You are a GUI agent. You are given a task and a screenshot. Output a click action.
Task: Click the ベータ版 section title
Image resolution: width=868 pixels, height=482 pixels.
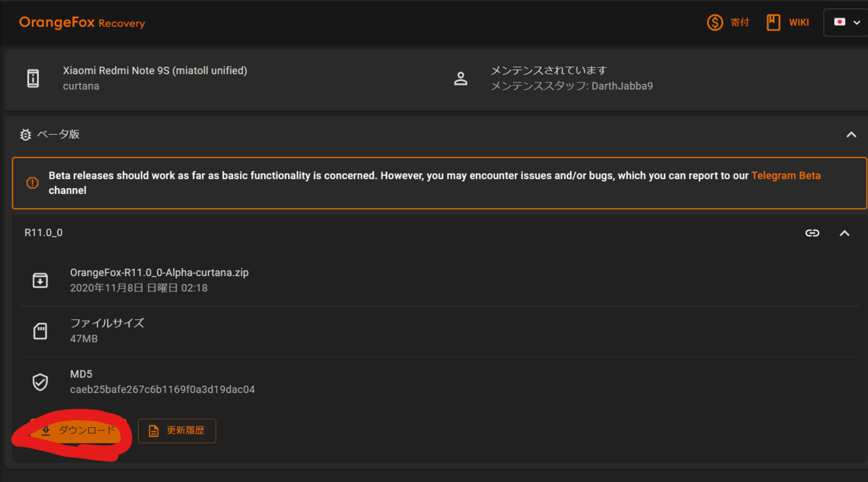coord(58,135)
